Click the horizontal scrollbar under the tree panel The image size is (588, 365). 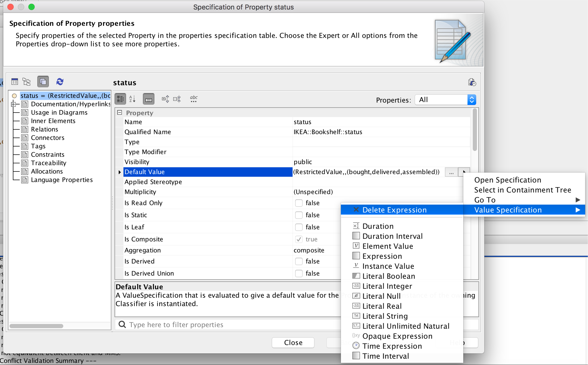pyautogui.click(x=37, y=326)
